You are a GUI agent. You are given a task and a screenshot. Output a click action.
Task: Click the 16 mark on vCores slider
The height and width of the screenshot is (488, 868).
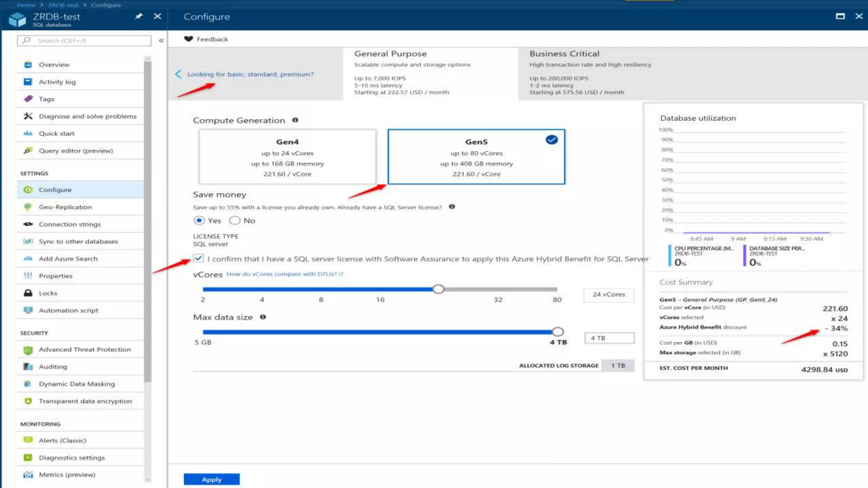coord(380,299)
